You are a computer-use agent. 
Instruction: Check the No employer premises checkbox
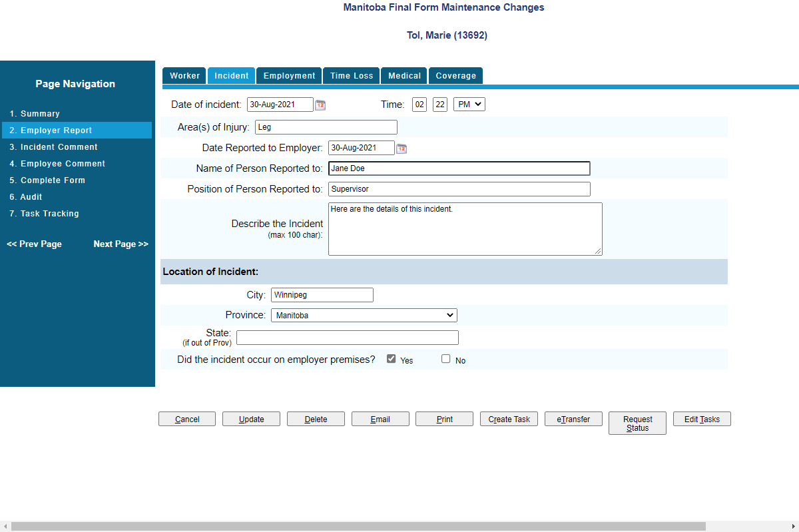coord(446,359)
